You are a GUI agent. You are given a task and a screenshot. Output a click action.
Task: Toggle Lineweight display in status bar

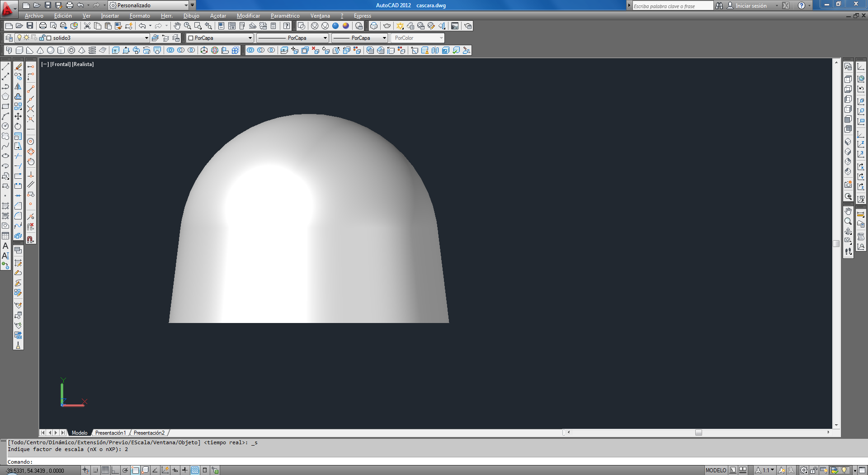tap(185, 470)
